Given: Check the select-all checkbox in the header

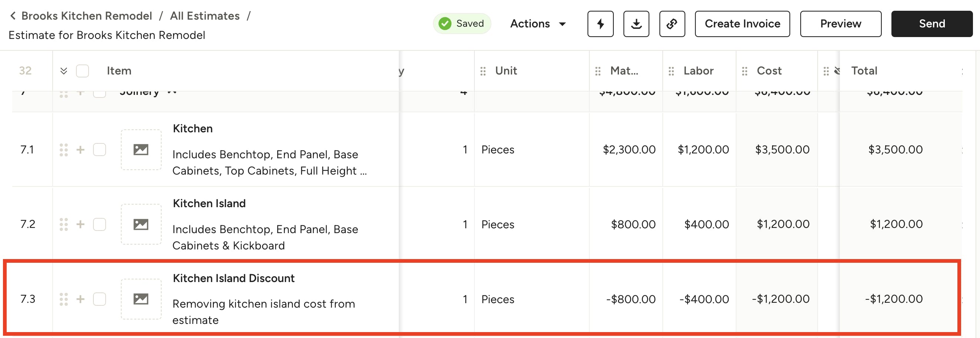Looking at the screenshot, I should pos(82,71).
